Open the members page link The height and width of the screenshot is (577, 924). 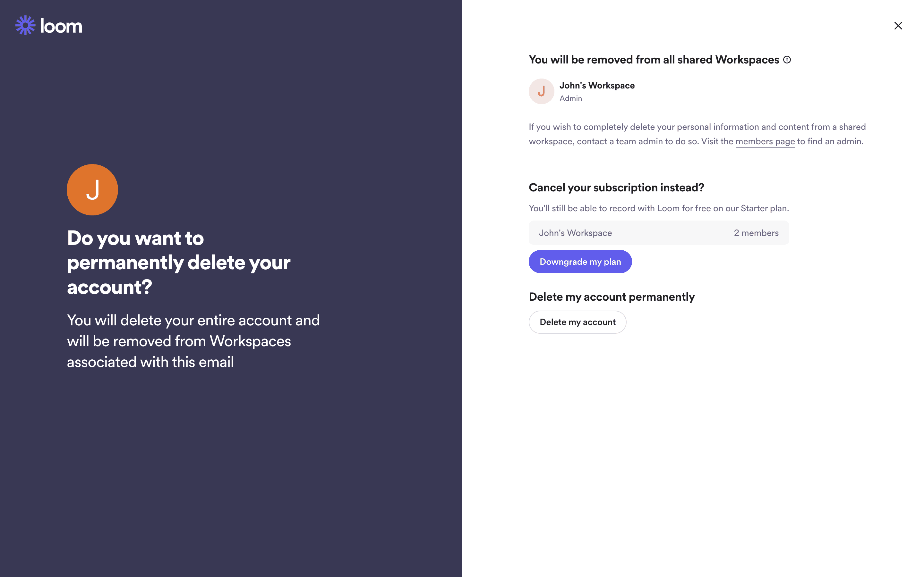[x=765, y=142]
